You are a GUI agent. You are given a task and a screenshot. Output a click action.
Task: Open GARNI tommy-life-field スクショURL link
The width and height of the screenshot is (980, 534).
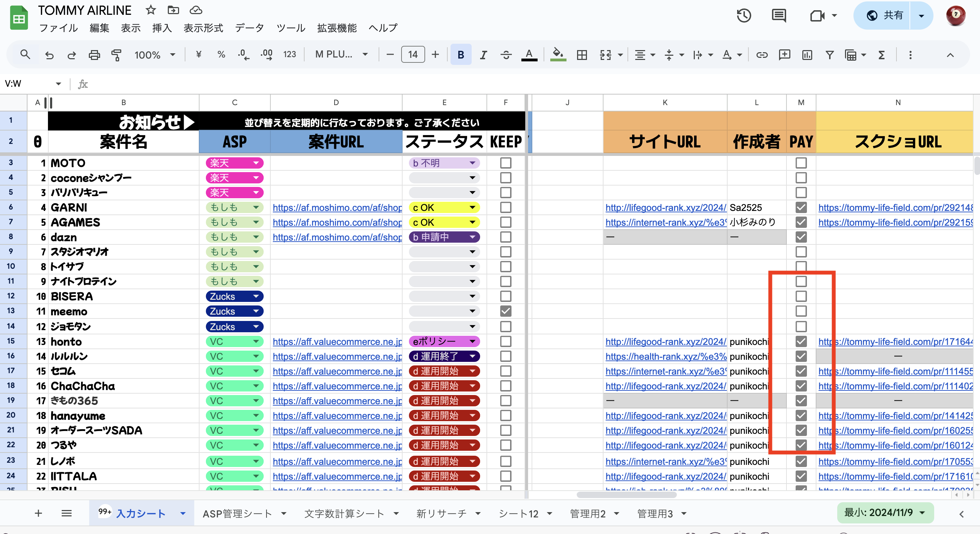[895, 207]
